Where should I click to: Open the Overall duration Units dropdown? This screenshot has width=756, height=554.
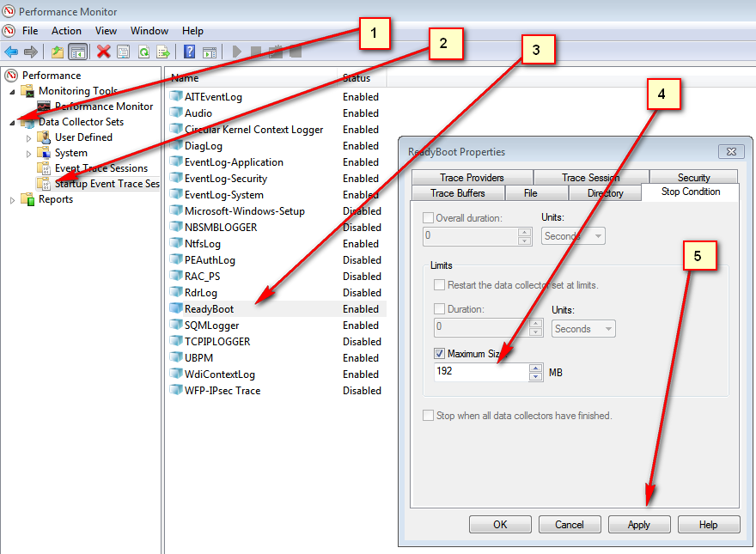[573, 236]
